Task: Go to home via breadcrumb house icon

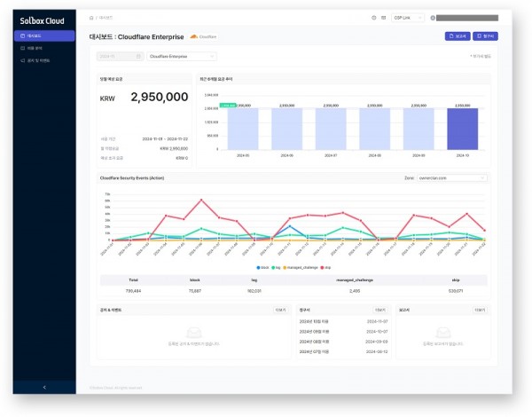Action: tap(91, 18)
